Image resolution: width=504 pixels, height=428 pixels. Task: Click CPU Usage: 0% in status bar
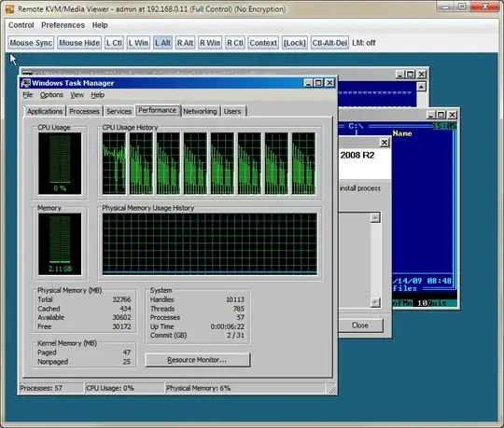pyautogui.click(x=110, y=388)
